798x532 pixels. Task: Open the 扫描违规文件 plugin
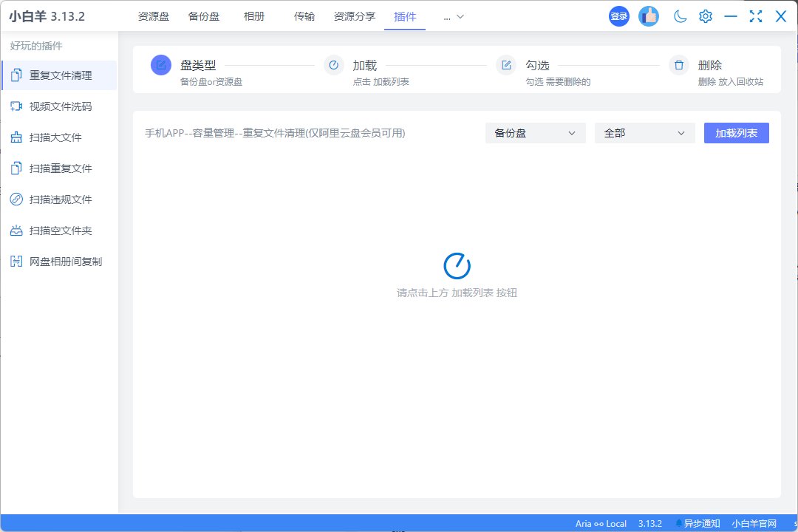pyautogui.click(x=60, y=199)
